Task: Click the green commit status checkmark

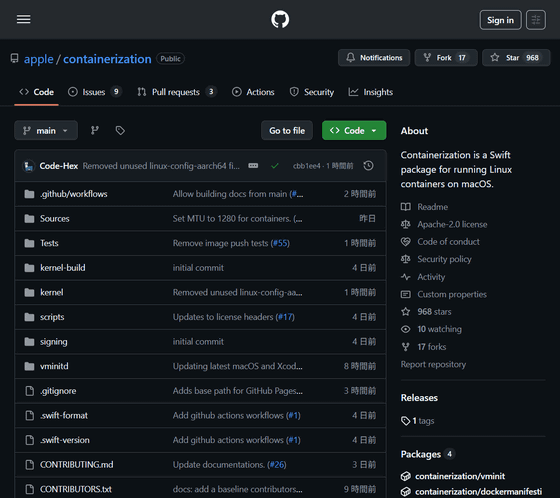Action: (x=275, y=166)
